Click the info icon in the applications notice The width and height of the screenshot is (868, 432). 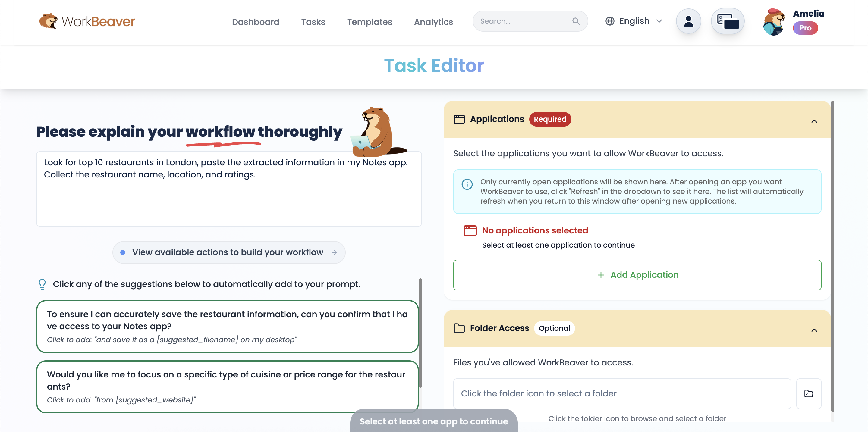pyautogui.click(x=467, y=184)
